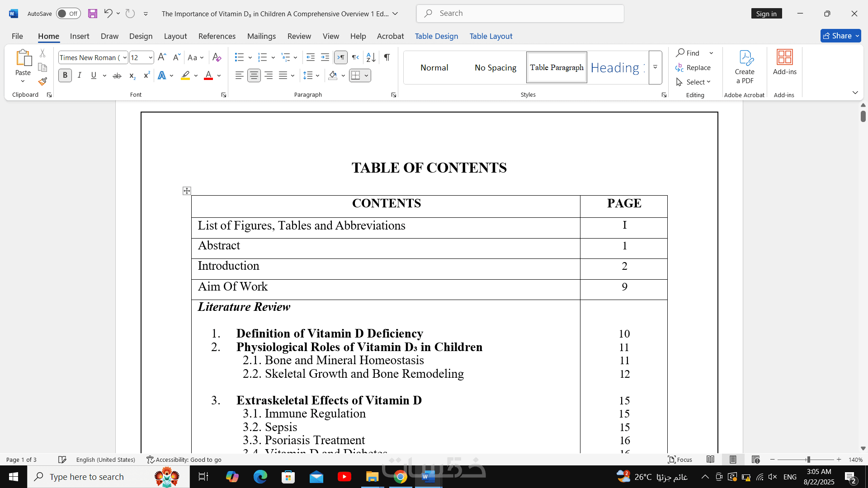Toggle Italic formatting button
Viewport: 868px width, 488px height.
point(80,75)
